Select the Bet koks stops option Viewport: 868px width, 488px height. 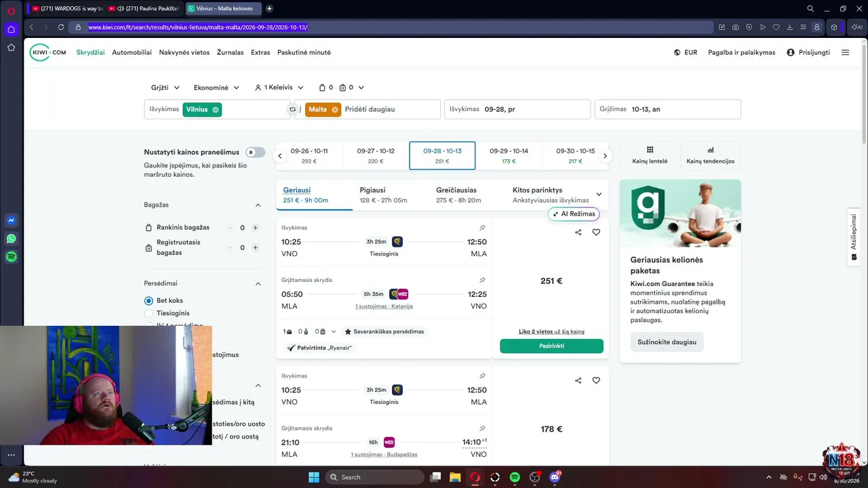tap(149, 301)
